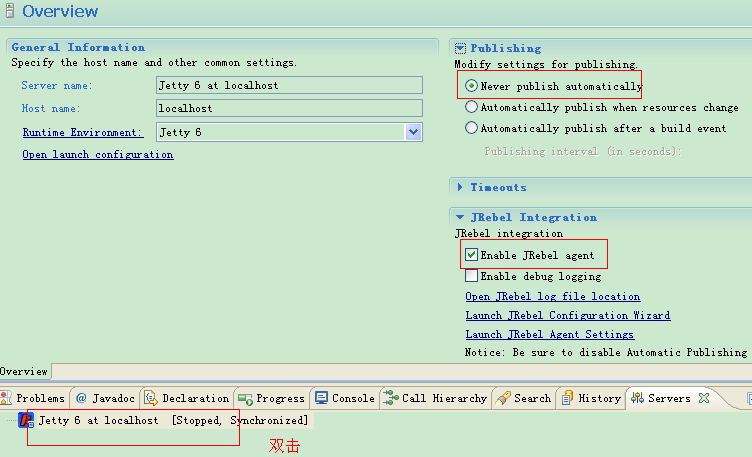Switch to the Javadoc tab

[106, 398]
